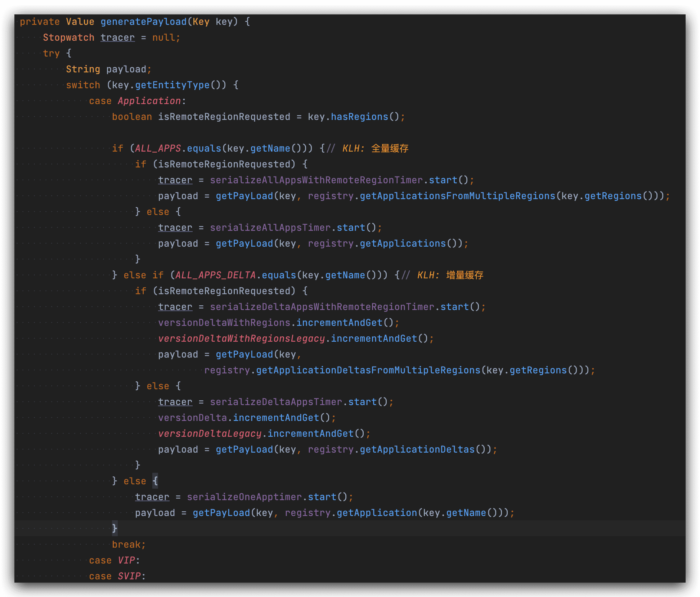Viewport: 700px width, 597px height.
Task: Click the first 'KLH:' comment tag
Action: click(354, 149)
